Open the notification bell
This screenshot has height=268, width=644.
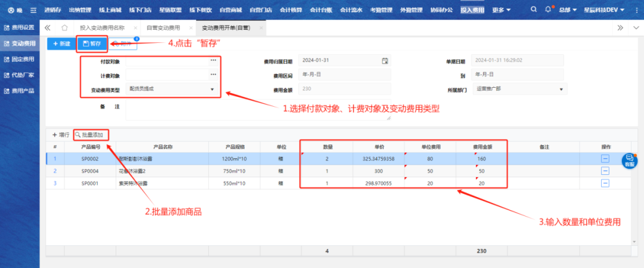(x=548, y=10)
